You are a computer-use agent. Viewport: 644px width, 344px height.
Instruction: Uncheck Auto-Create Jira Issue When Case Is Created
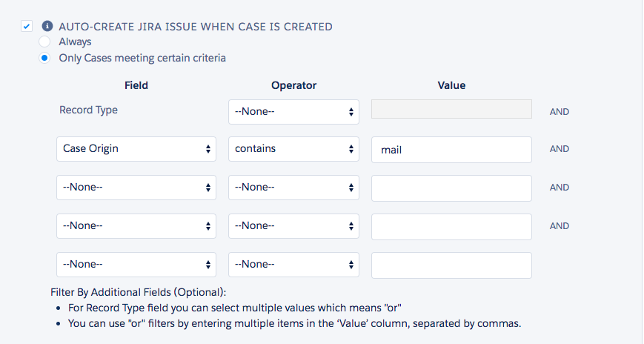[x=27, y=27]
